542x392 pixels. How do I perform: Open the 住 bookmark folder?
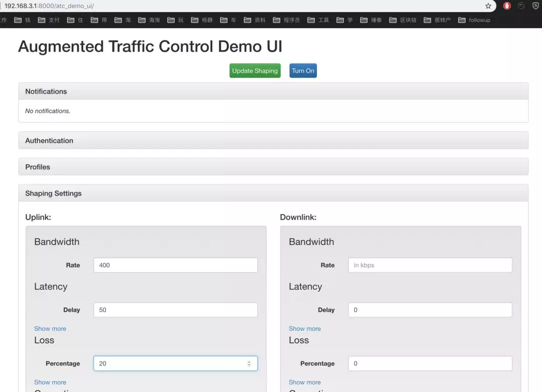pyautogui.click(x=75, y=20)
